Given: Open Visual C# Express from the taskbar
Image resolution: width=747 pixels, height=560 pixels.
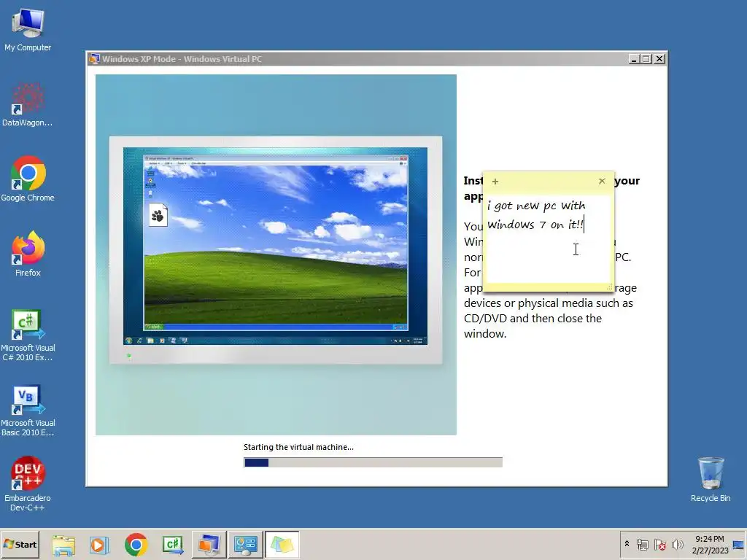Looking at the screenshot, I should pos(173,545).
